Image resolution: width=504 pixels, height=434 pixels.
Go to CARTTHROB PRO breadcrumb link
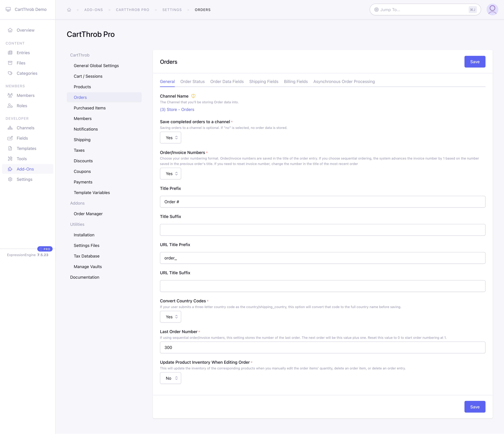point(133,10)
